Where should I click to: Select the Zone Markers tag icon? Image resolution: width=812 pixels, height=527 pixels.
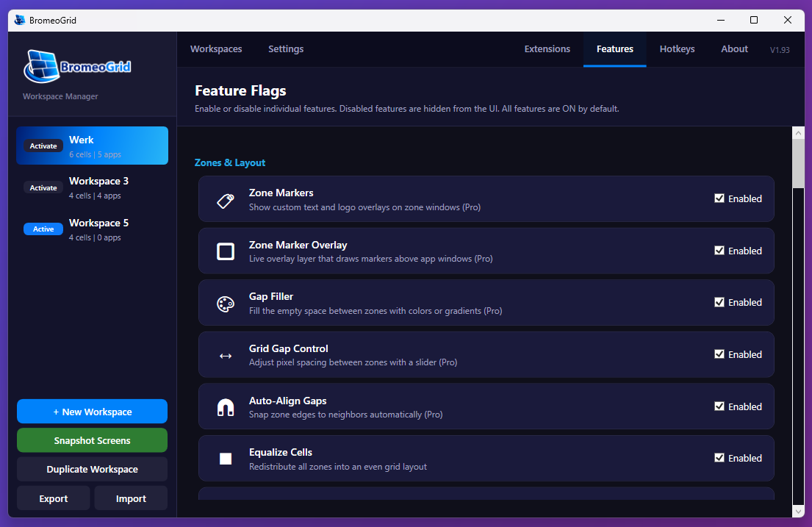(225, 198)
